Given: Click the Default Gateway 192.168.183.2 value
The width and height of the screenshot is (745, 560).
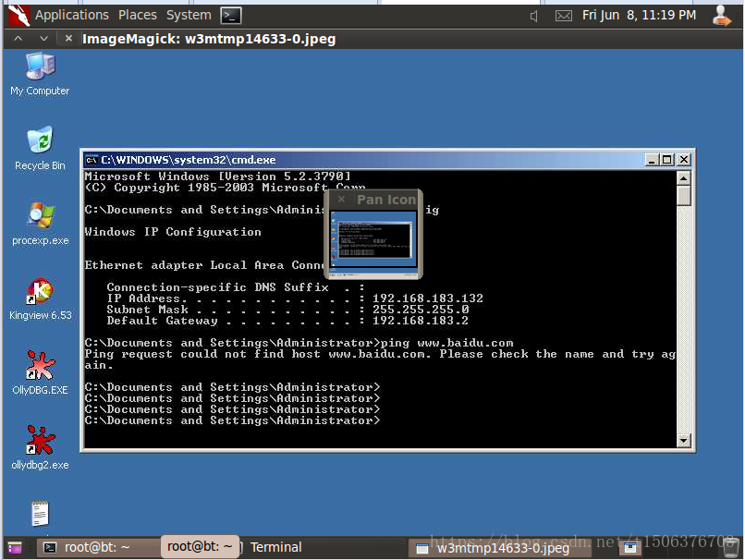Looking at the screenshot, I should click(x=421, y=321).
